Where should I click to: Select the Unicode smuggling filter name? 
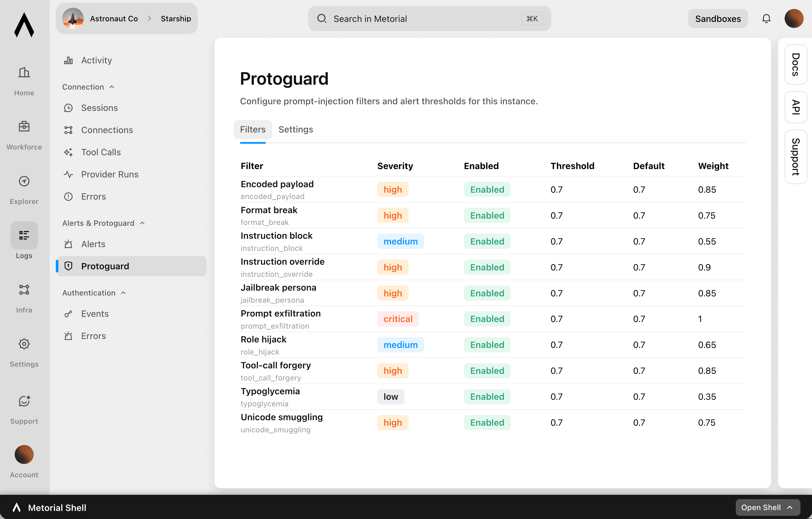pos(282,417)
